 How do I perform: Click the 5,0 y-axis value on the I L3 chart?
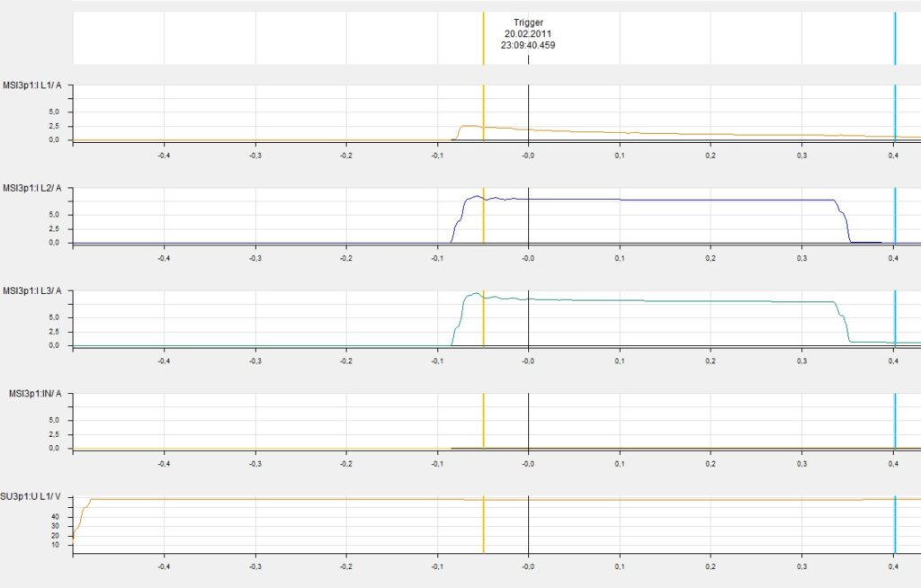tap(54, 317)
